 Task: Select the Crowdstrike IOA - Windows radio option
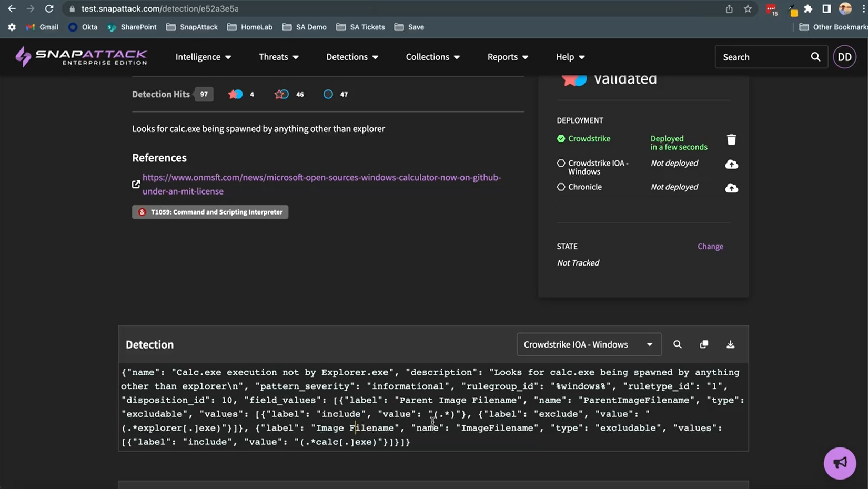(561, 164)
